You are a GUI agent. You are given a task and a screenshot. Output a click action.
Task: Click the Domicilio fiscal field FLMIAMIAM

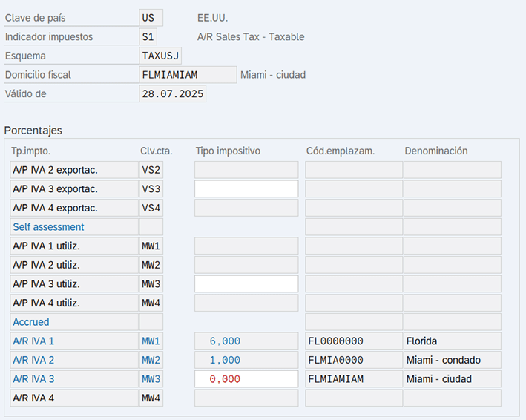click(x=188, y=75)
